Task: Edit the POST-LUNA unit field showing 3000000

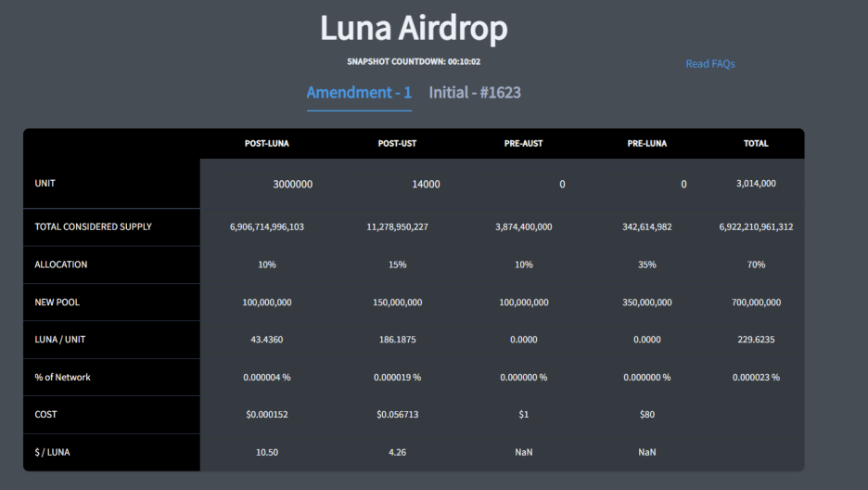Action: pyautogui.click(x=266, y=184)
